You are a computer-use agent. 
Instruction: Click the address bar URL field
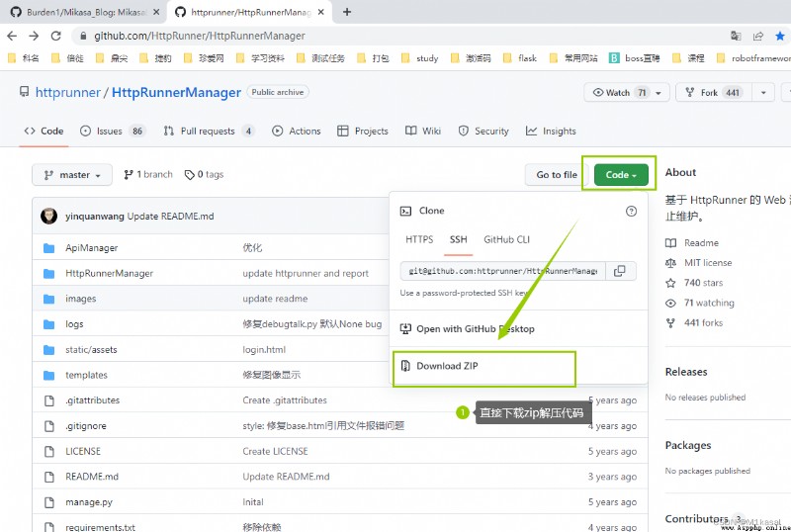[x=398, y=36]
